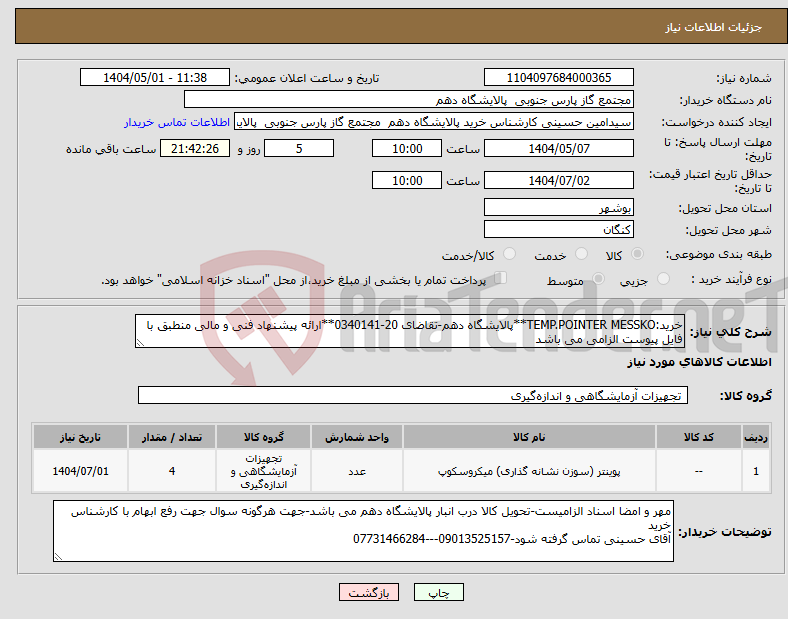Click the delivery province field بوشهر
Viewport: 788px width, 619px height.
coord(558,208)
